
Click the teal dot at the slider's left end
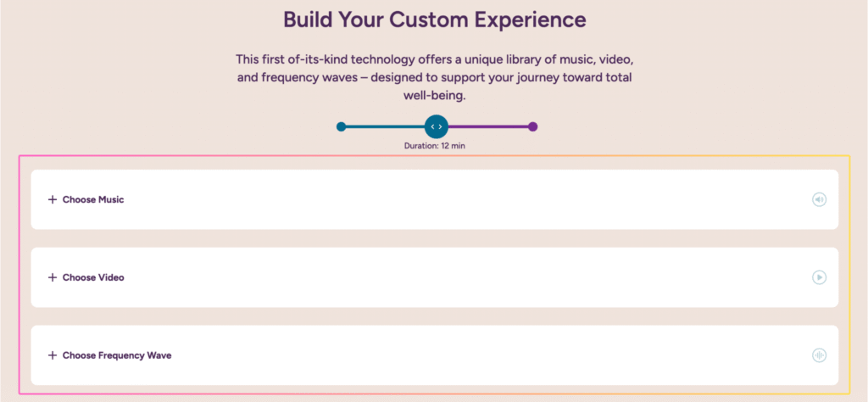[x=341, y=126]
